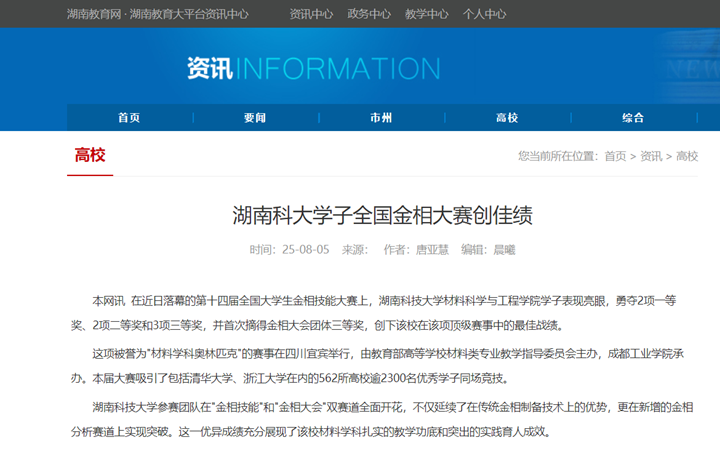This screenshot has width=720, height=475.
Task: Switch to the 要闻 navigation tab
Action: [255, 118]
